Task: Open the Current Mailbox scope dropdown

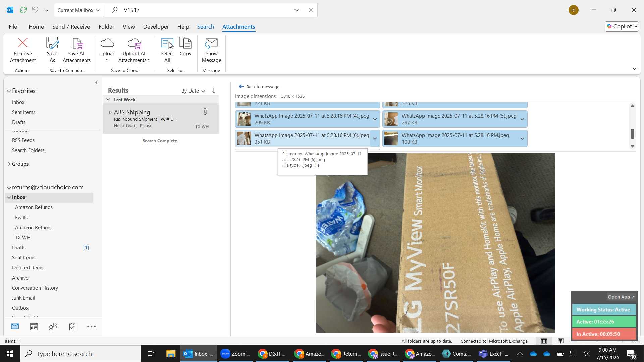Action: [78, 10]
